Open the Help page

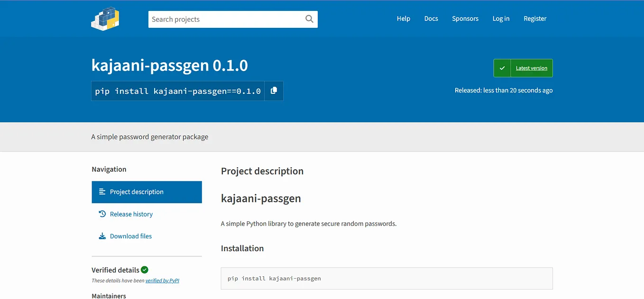click(x=404, y=18)
